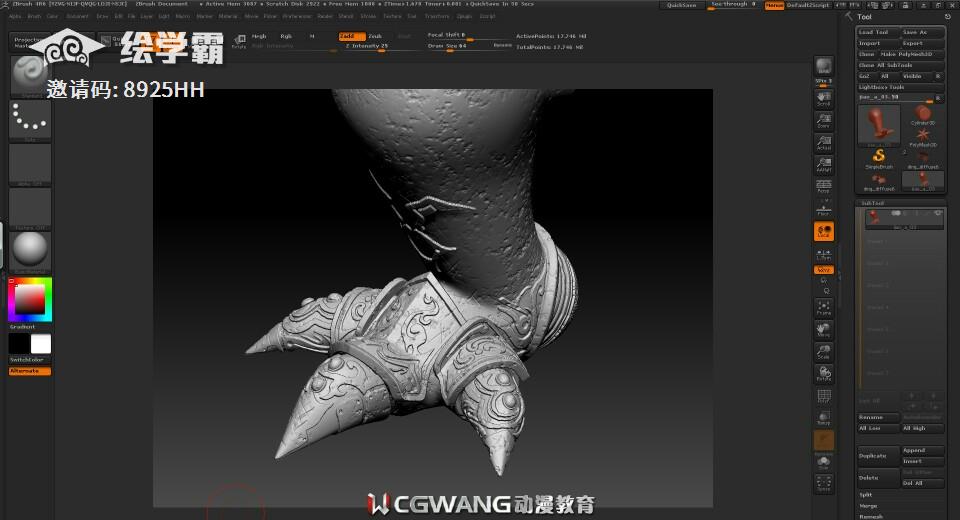Click the All High button
Image resolution: width=960 pixels, height=520 pixels.
click(x=922, y=428)
